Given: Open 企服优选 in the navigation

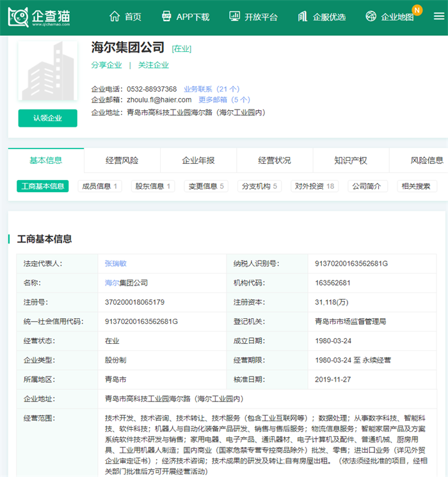Looking at the screenshot, I should 330,17.
